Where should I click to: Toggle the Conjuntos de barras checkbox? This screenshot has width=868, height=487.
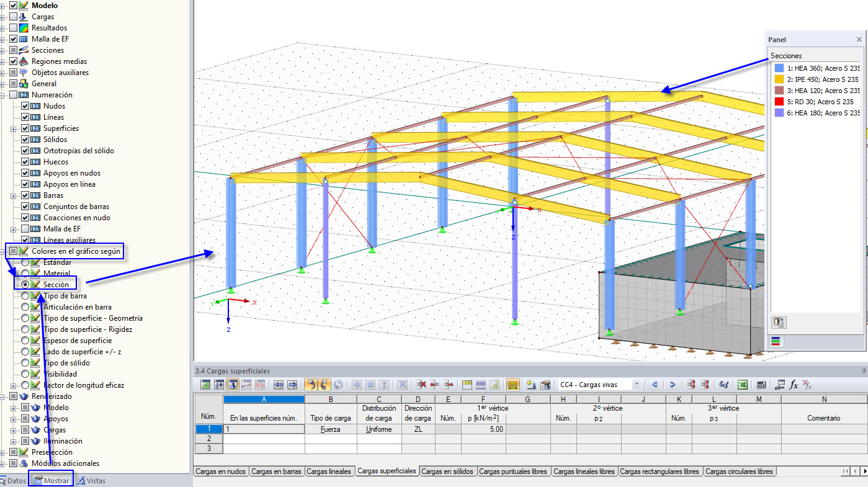click(x=25, y=207)
